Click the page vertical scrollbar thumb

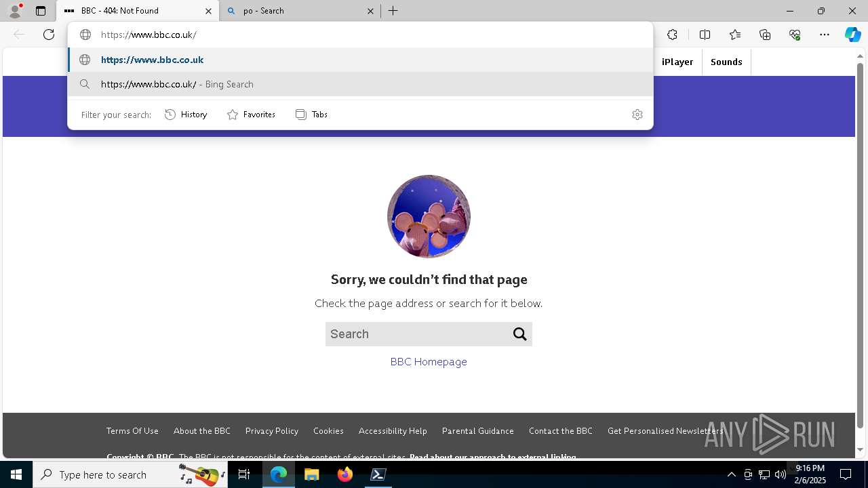pos(861,245)
